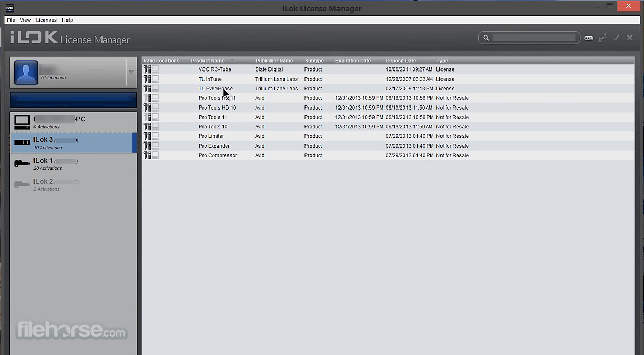
Task: Click the blue user avatar icon
Action: click(x=26, y=73)
